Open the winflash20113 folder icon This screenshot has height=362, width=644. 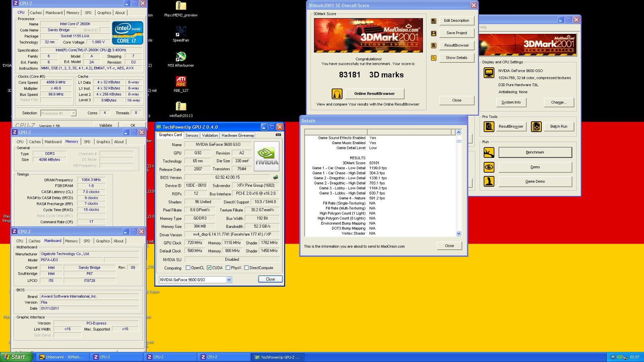[181, 106]
